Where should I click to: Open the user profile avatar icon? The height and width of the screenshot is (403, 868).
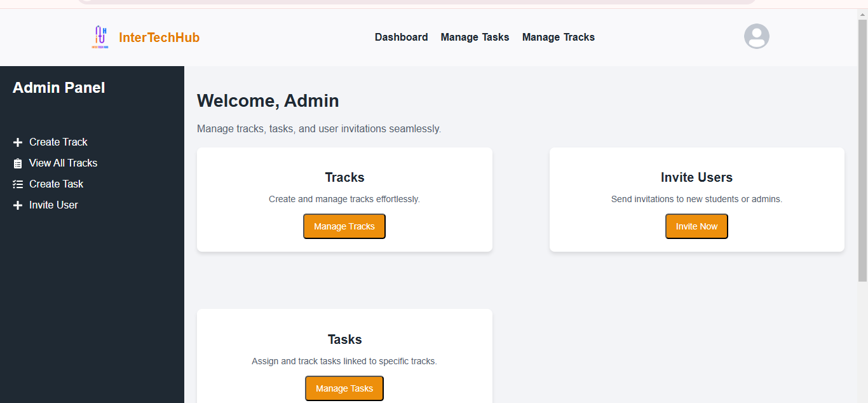pyautogui.click(x=757, y=36)
